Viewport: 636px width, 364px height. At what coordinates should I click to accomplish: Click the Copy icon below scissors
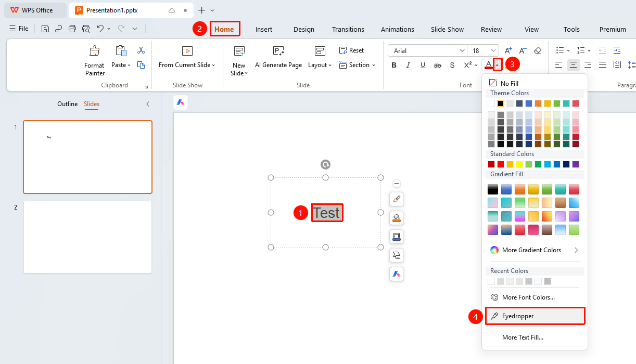[141, 65]
